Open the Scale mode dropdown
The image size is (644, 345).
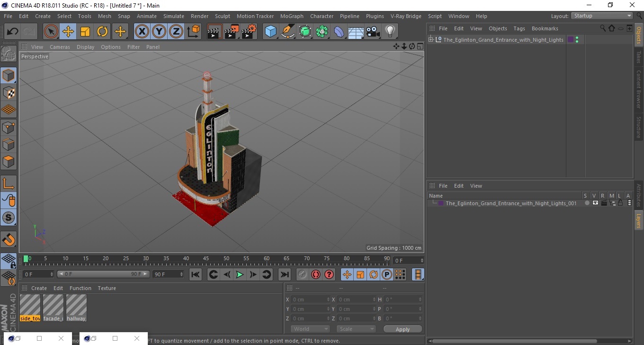356,329
